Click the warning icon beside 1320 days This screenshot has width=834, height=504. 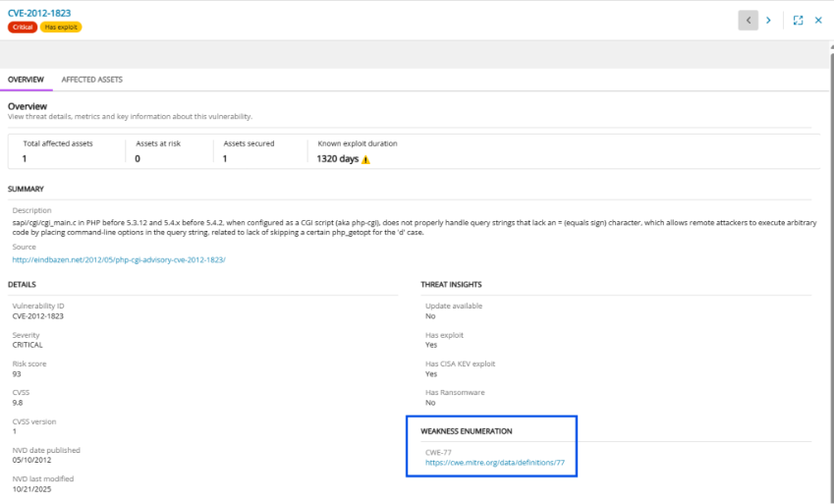[365, 159]
